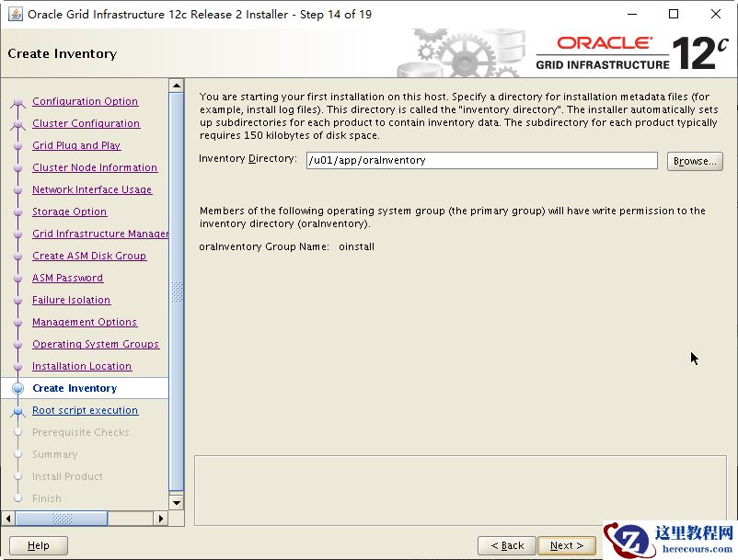Open the ASM Password step
This screenshot has width=738, height=560.
pyautogui.click(x=67, y=278)
